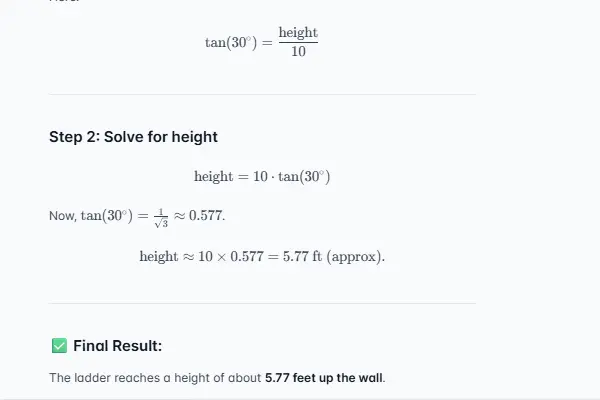Click 'The ladder reaches a height' sentence start

click(120, 378)
